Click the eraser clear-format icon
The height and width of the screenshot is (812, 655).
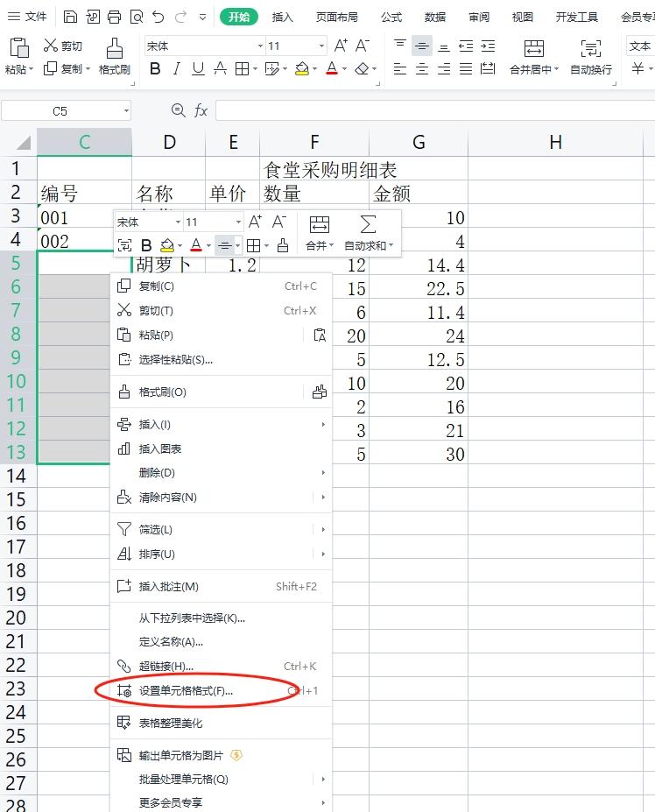[x=362, y=68]
